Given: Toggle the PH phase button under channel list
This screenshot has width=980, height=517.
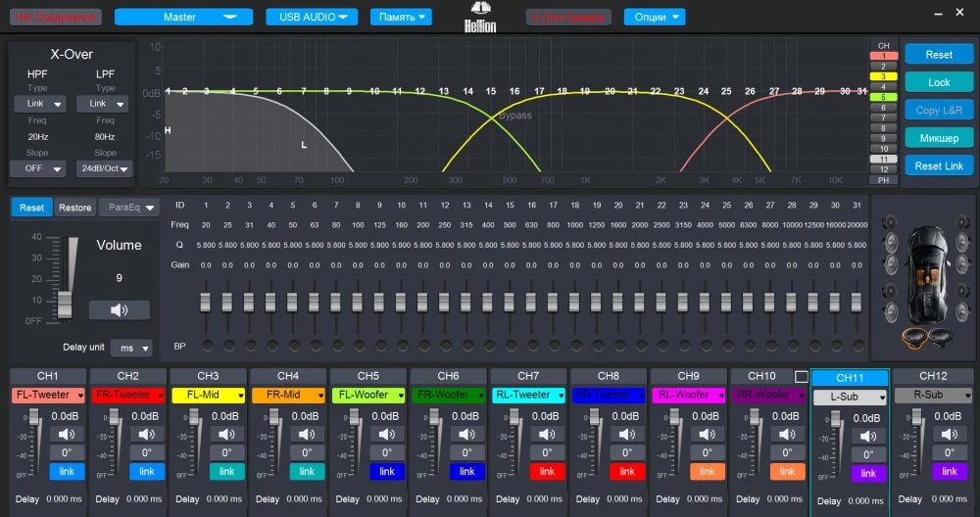Looking at the screenshot, I should (884, 180).
